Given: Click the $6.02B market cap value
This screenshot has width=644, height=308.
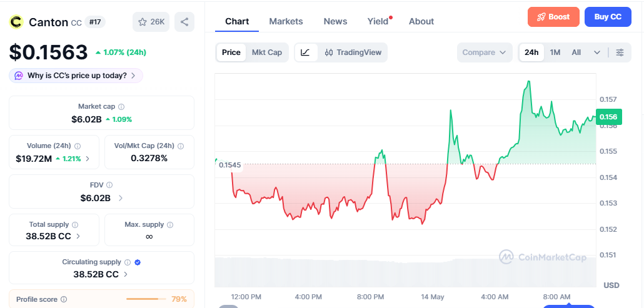Looking at the screenshot, I should [x=86, y=119].
